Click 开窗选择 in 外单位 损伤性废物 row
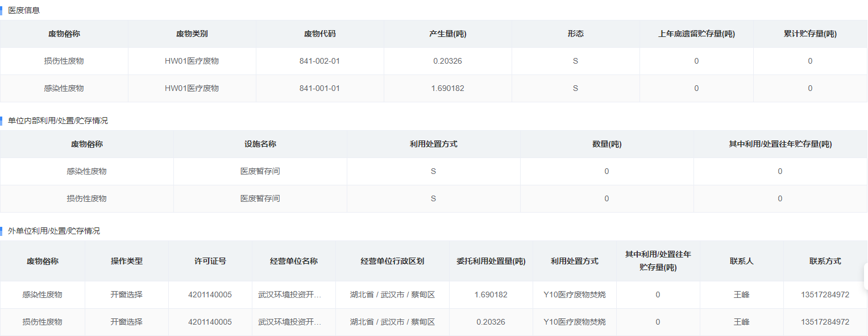Screen dimensions: 868x336 point(127,322)
